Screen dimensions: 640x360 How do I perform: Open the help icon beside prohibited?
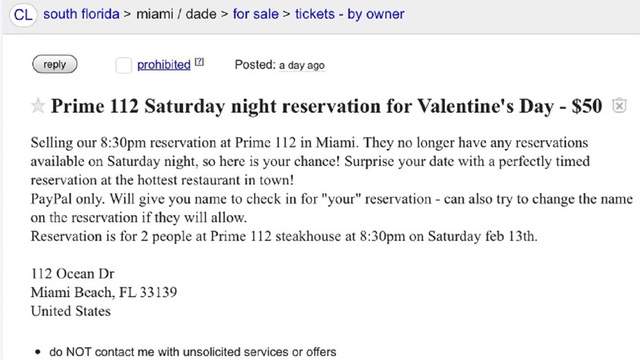pyautogui.click(x=199, y=62)
